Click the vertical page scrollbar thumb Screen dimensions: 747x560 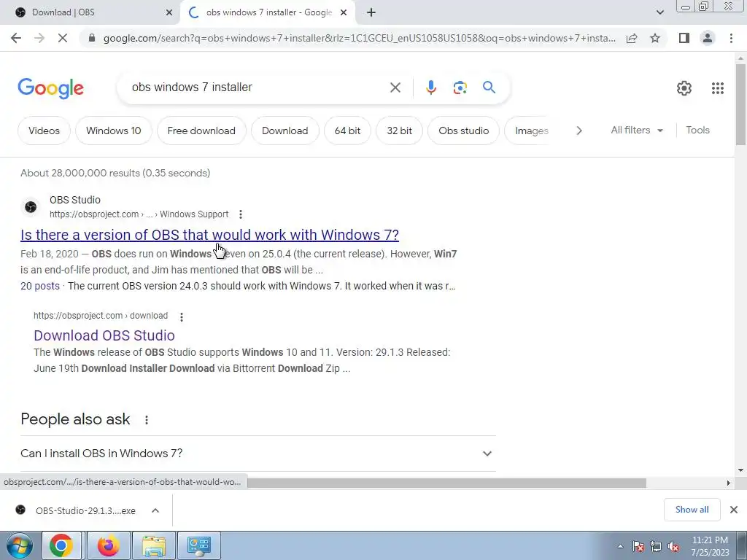740,104
